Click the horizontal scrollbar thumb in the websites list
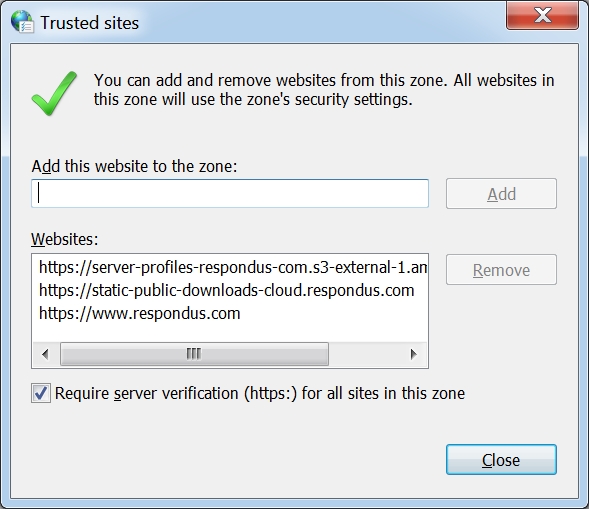Image resolution: width=589 pixels, height=509 pixels. pos(194,354)
